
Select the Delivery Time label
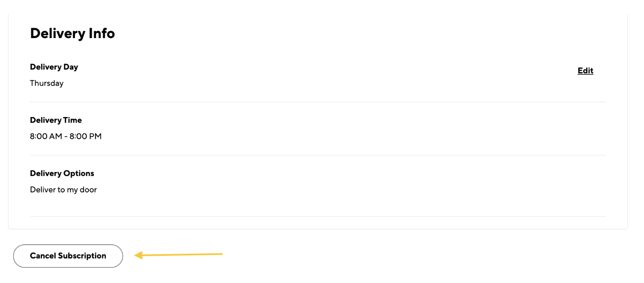point(56,120)
